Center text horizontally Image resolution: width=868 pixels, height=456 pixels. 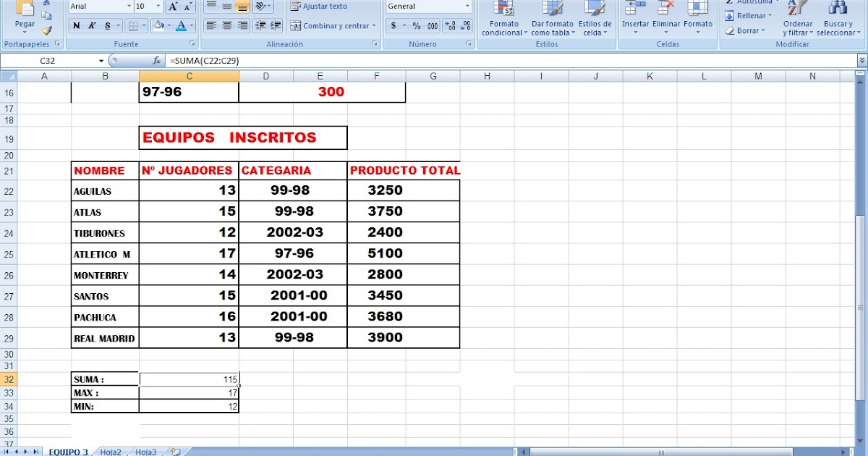click(x=226, y=26)
